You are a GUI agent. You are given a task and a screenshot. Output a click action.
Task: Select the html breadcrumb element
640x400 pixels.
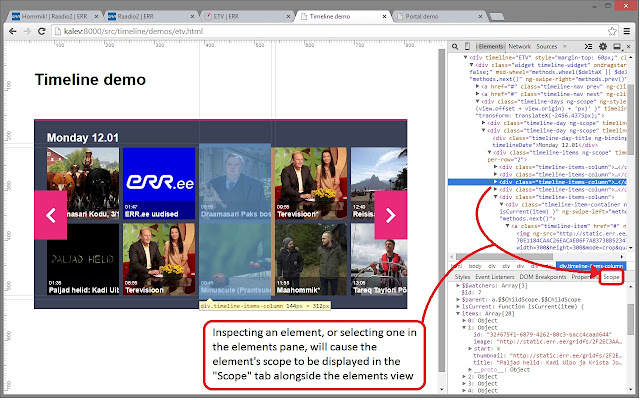[x=456, y=266]
